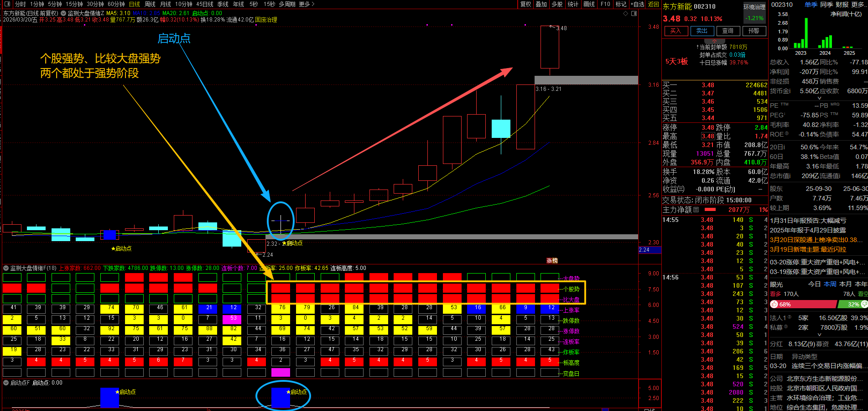Screen dimensions: 868x411
Task: Select the 同季 finance tab
Action: point(826,5)
